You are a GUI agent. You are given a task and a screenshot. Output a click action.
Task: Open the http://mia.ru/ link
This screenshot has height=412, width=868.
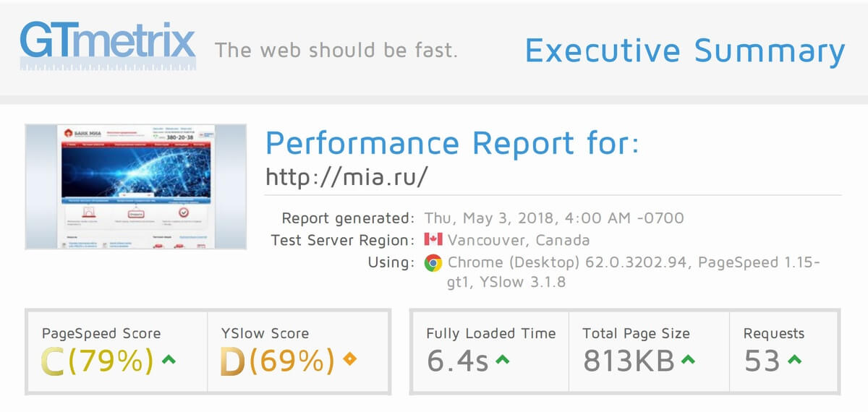346,177
